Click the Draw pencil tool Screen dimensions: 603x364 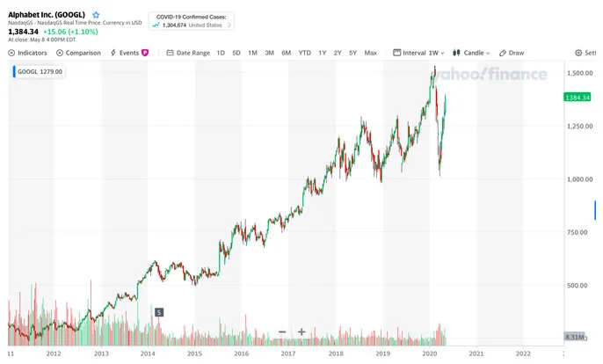(512, 53)
